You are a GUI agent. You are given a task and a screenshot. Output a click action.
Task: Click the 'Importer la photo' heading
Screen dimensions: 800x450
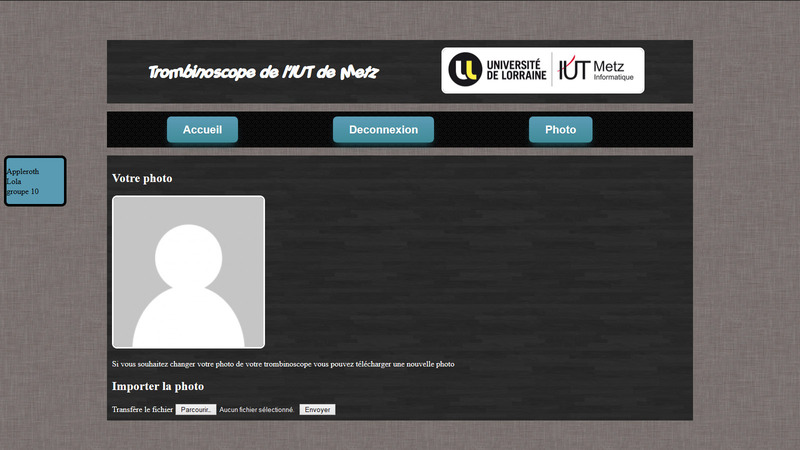click(158, 386)
